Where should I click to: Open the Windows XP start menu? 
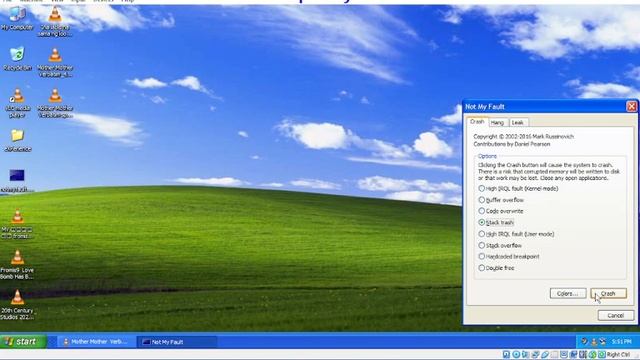pos(23,342)
